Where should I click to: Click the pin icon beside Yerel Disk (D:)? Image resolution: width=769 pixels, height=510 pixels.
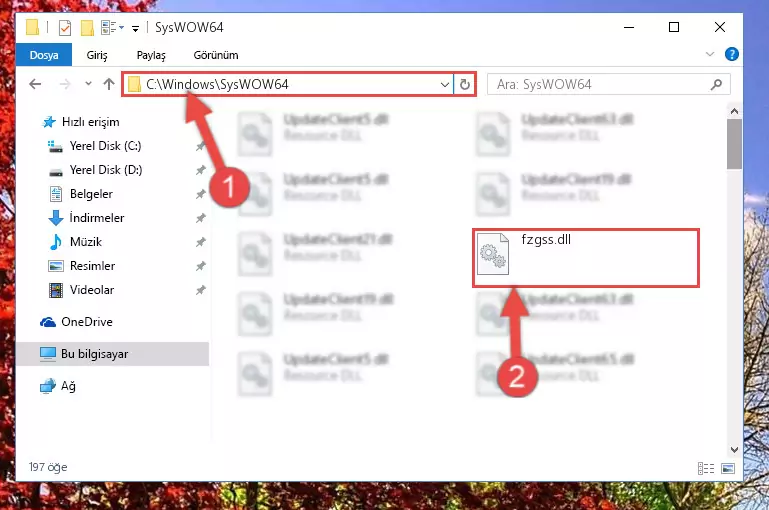coord(200,170)
